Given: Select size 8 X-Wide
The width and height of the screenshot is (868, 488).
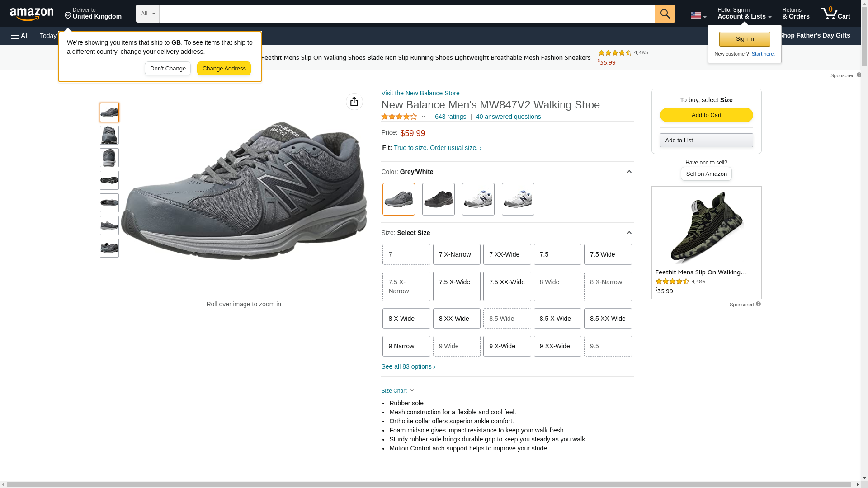Looking at the screenshot, I should click(406, 319).
